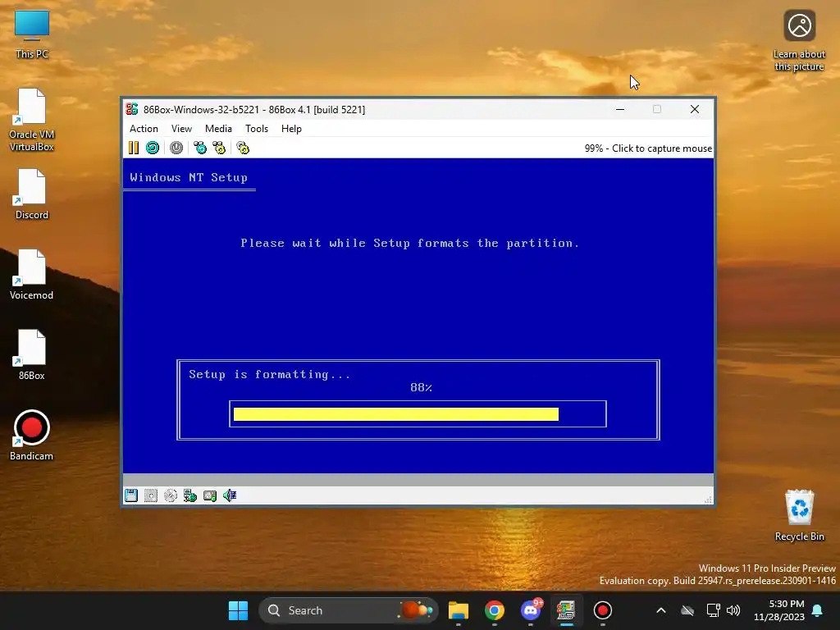840x630 pixels.
Task: Send Ctrl+Alt+Esc via toolbar icon
Action: [219, 148]
